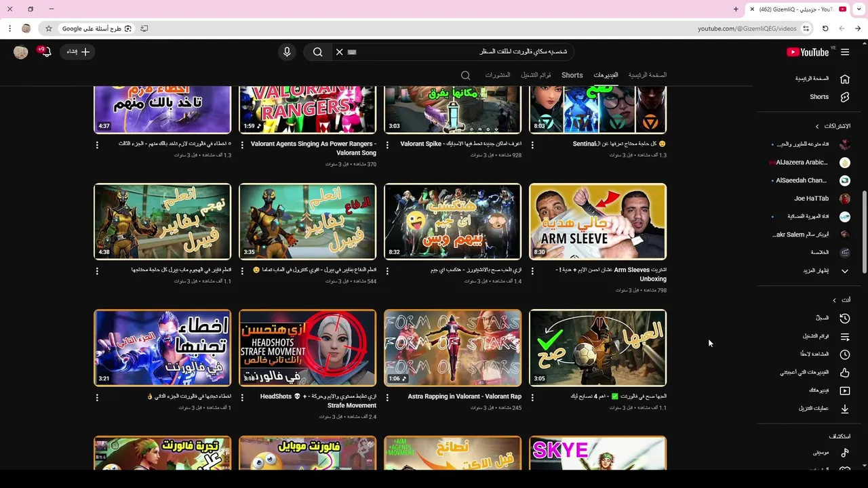The image size is (868, 488).
Task: Open a new browser tab
Action: [x=736, y=9]
